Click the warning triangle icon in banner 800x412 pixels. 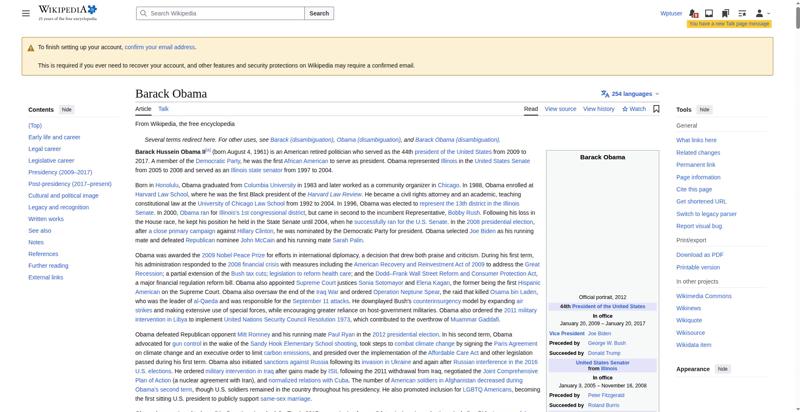point(31,47)
